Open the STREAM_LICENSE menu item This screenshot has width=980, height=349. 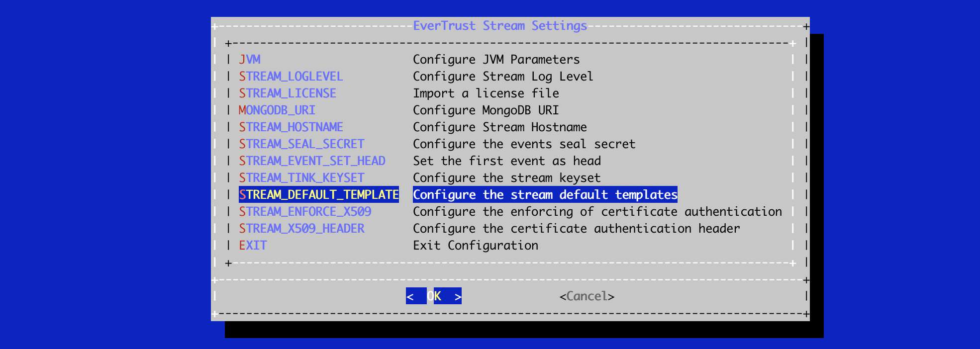point(287,93)
